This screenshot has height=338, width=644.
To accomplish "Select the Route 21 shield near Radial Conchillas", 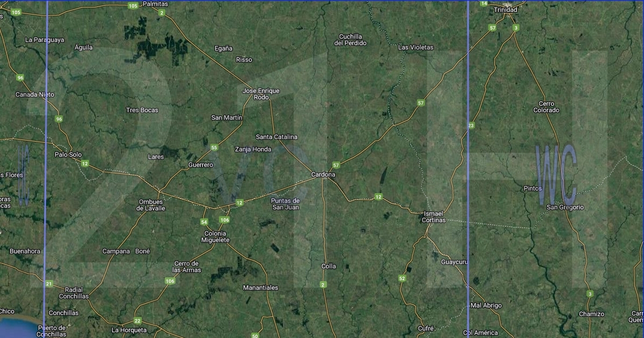I will coord(49,284).
